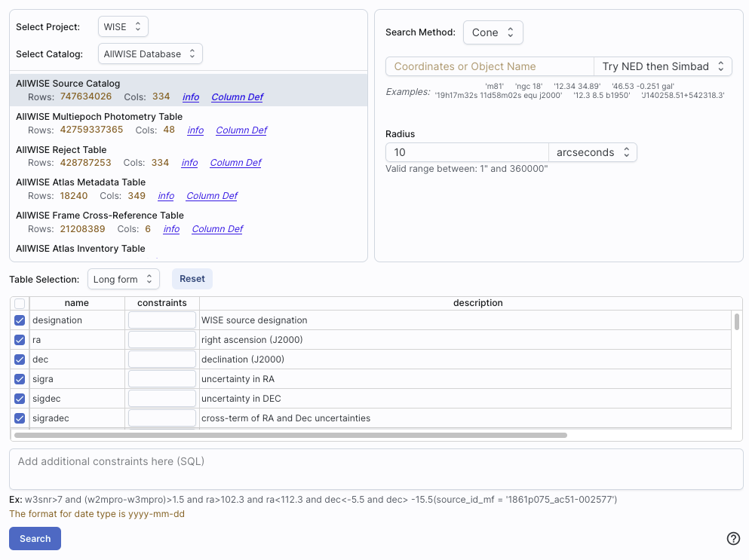Uncheck the ra column checkbox

coord(20,340)
